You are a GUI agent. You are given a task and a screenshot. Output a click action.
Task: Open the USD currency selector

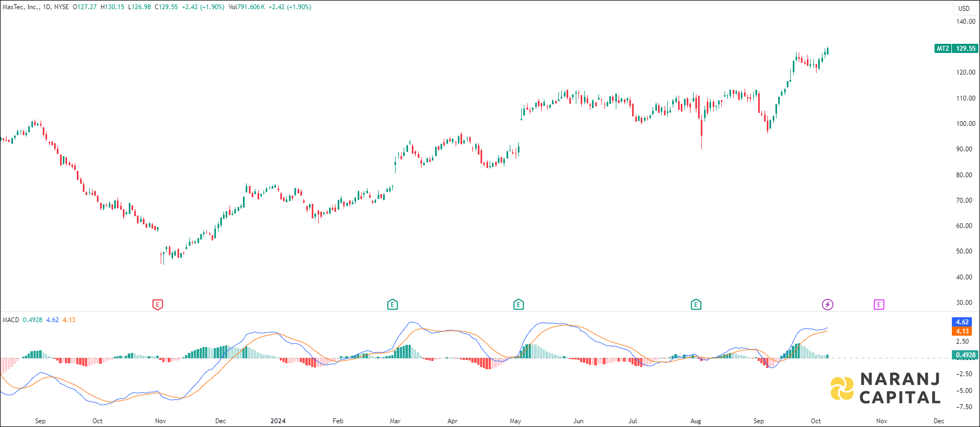coord(964,8)
